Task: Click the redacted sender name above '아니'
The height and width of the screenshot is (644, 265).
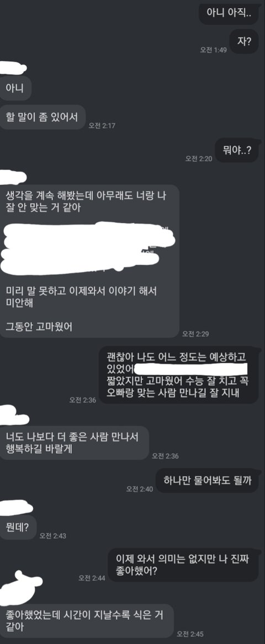Action: pos(13,68)
